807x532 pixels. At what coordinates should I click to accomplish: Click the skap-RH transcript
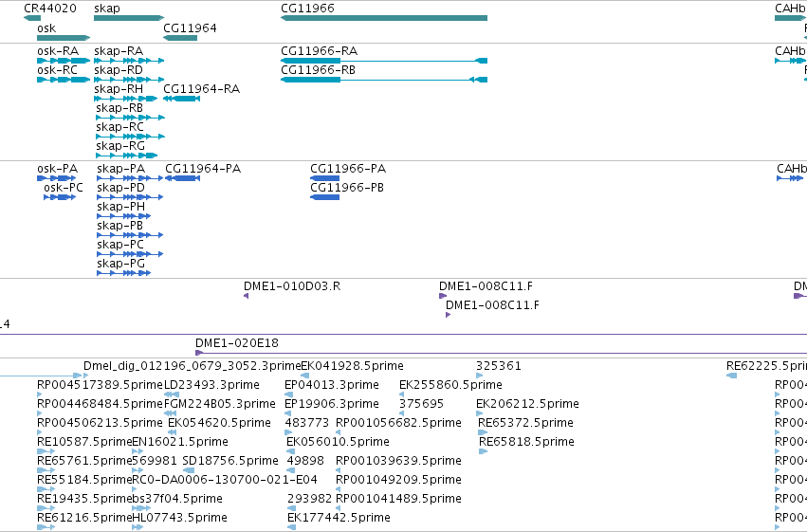(x=125, y=99)
